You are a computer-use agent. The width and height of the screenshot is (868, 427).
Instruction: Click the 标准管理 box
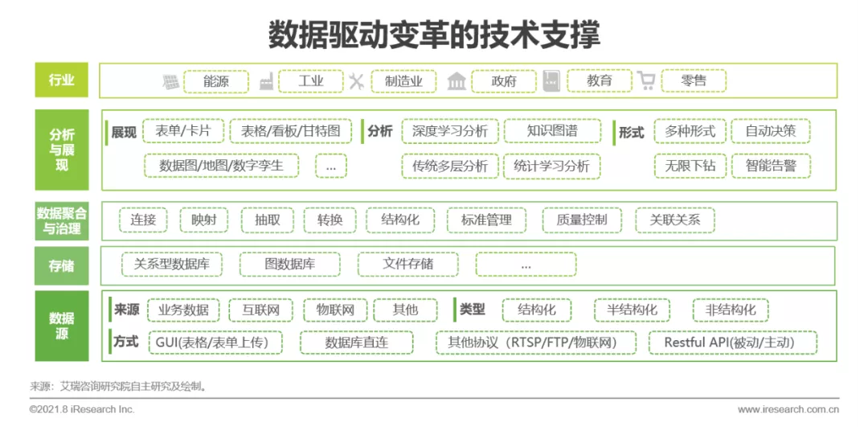486,220
